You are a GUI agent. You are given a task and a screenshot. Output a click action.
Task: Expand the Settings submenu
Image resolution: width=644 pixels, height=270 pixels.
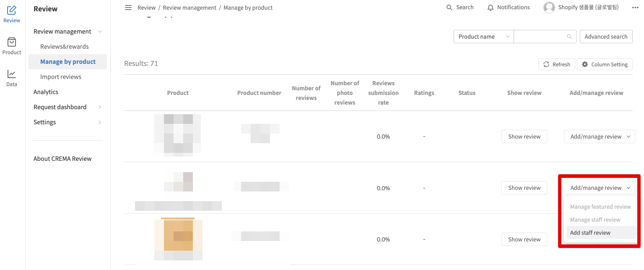click(100, 122)
